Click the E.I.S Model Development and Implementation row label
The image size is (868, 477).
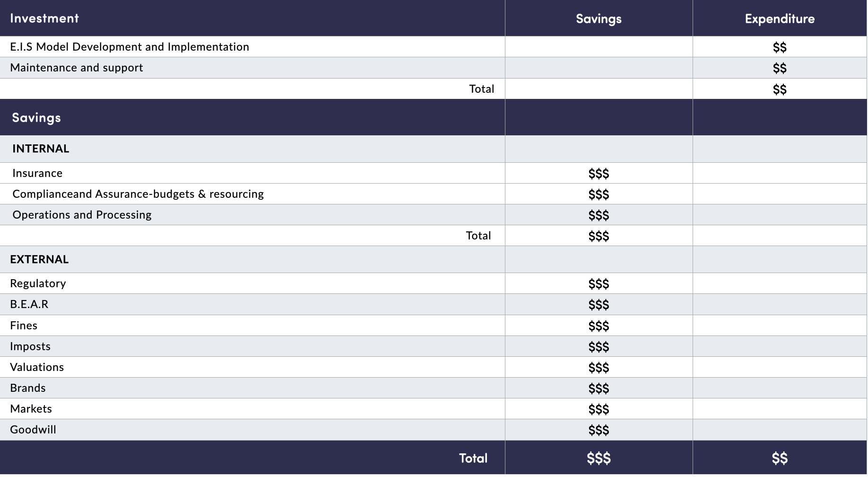pos(130,47)
